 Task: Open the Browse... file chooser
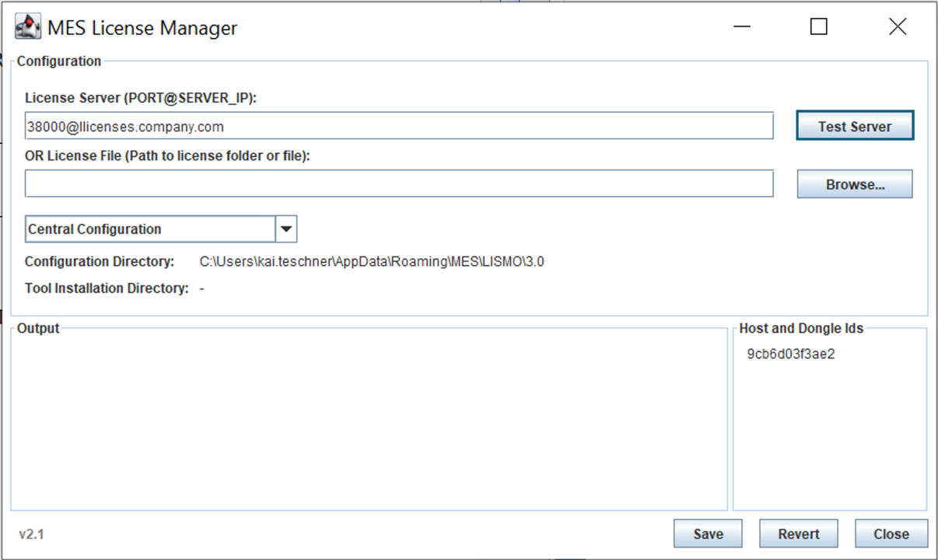point(854,184)
